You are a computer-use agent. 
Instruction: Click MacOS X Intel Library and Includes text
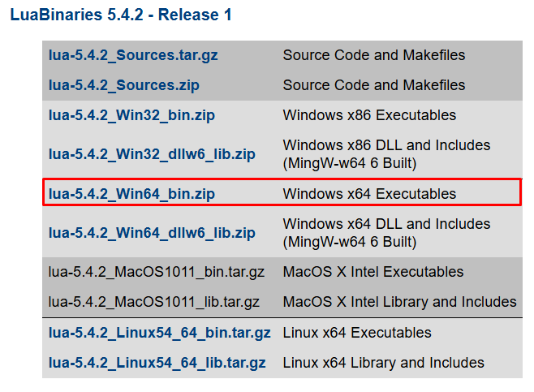click(400, 302)
